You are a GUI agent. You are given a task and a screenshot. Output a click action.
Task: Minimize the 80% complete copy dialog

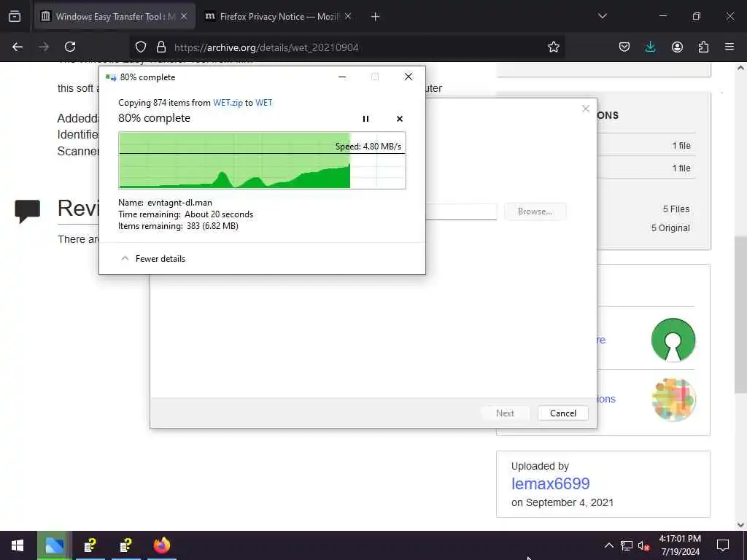coord(342,77)
